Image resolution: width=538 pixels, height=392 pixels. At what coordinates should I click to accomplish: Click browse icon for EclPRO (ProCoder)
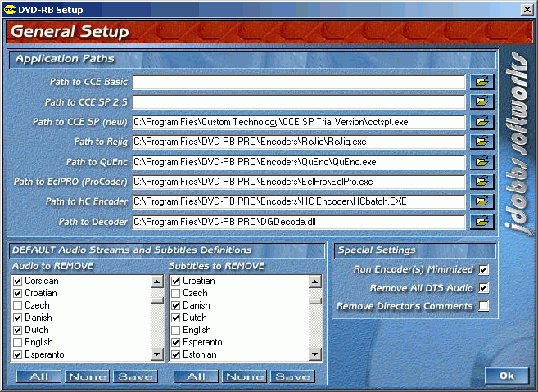coord(481,182)
